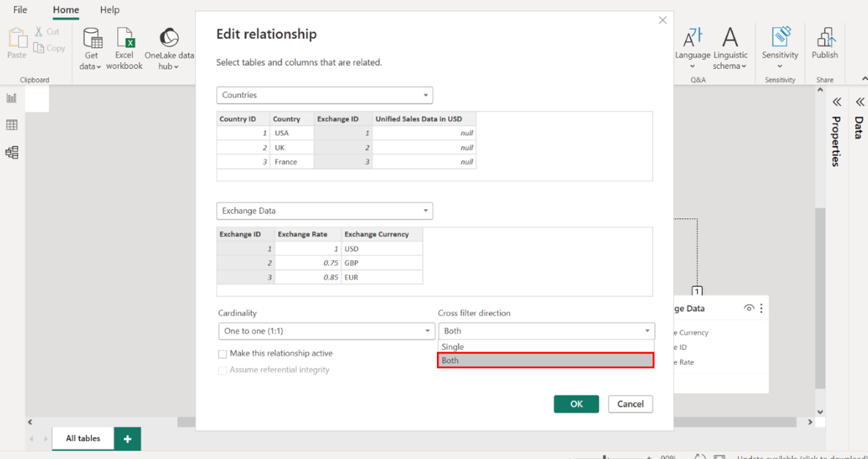Enable Make this relationship active
The image size is (868, 459).
pos(223,354)
